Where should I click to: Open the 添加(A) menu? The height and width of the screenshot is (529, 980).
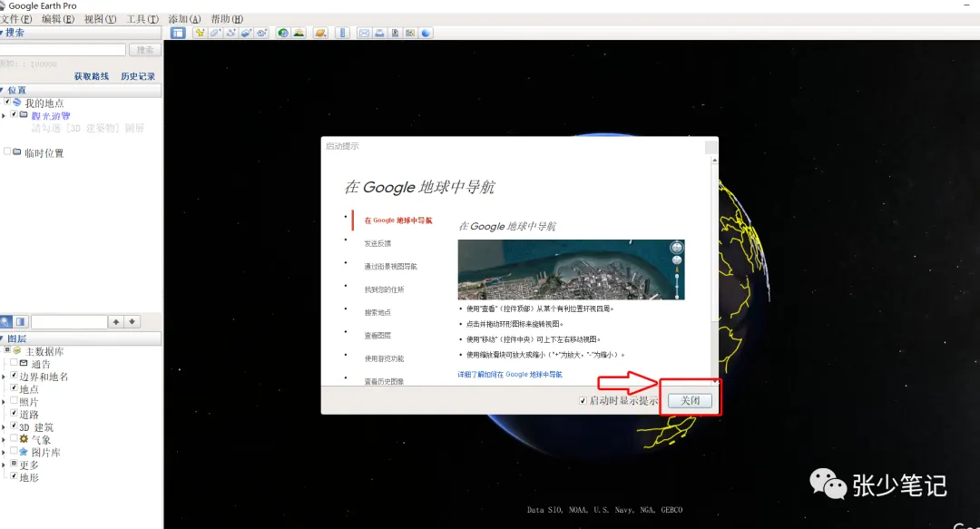(185, 19)
